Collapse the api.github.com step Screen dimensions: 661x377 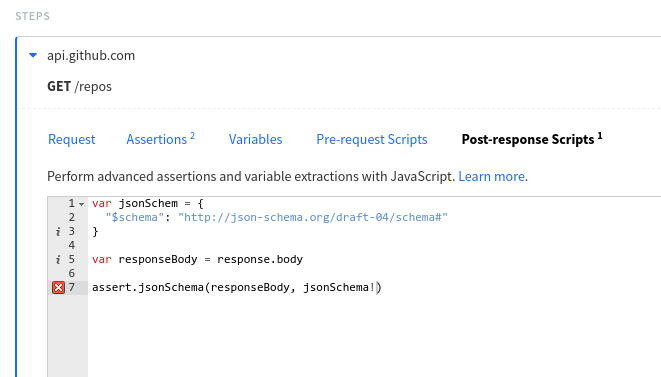click(x=33, y=55)
